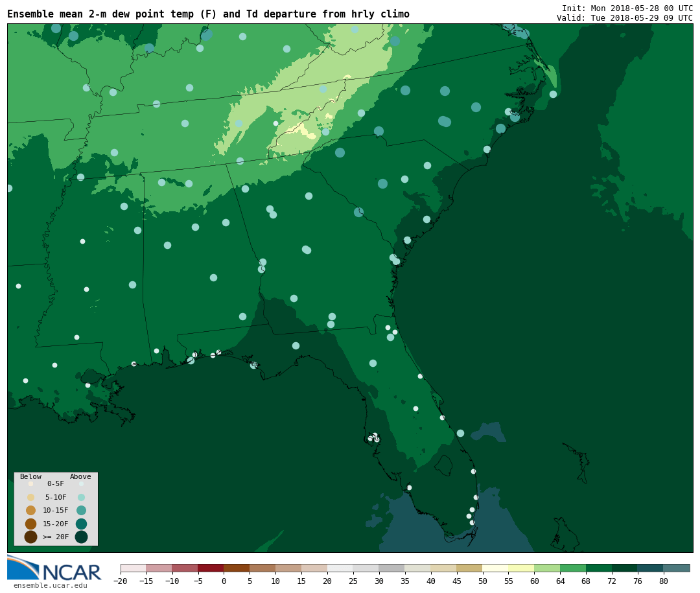Pick the -20 to -15 pale pink colorbar swatch
The height and width of the screenshot is (593, 700).
coord(134,568)
